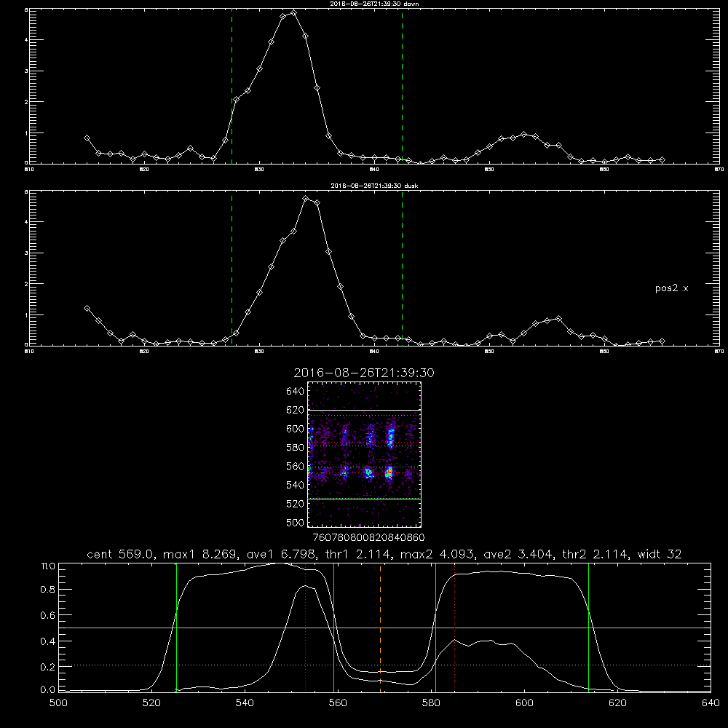Click the bottom plot x-axis label '640'

coord(711,703)
